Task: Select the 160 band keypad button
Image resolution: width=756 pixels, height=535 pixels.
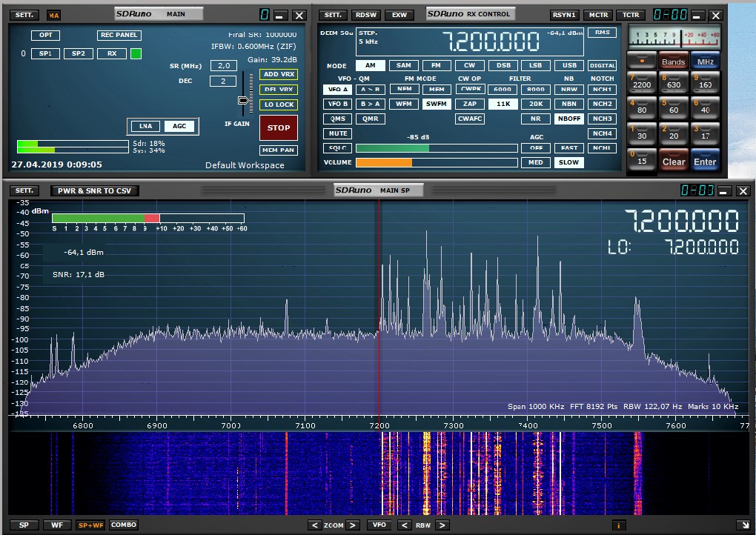Action: (705, 83)
